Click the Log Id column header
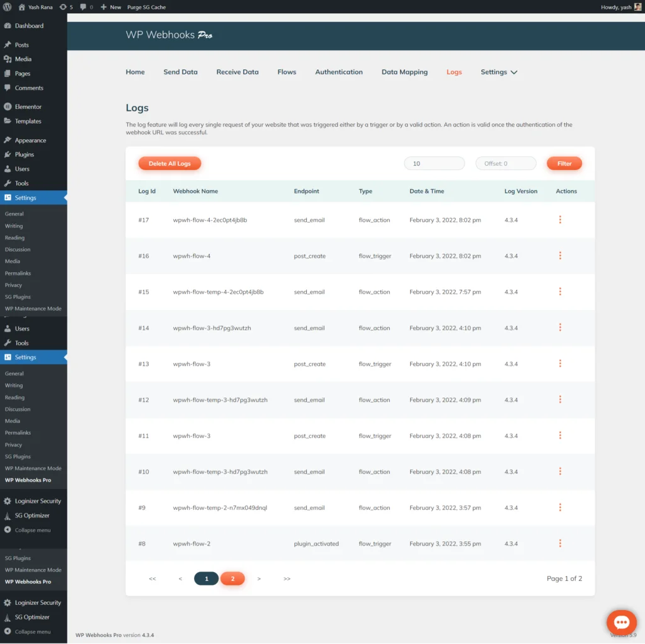Viewport: 645px width, 644px height. coord(147,191)
